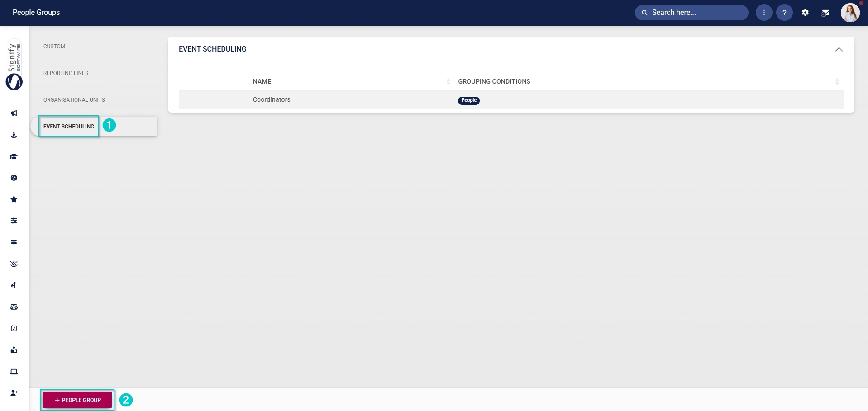
Task: Click the signpost icon in sidebar
Action: tap(14, 242)
